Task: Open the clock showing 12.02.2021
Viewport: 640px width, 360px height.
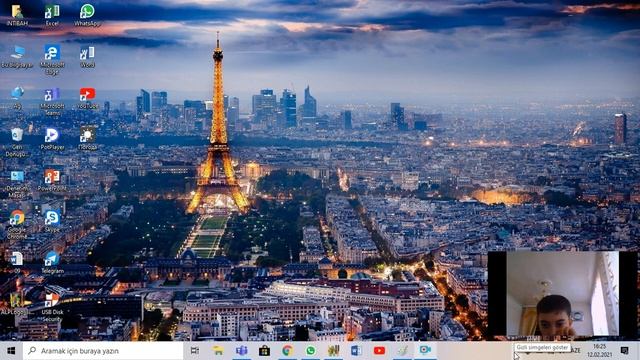Action: [600, 351]
